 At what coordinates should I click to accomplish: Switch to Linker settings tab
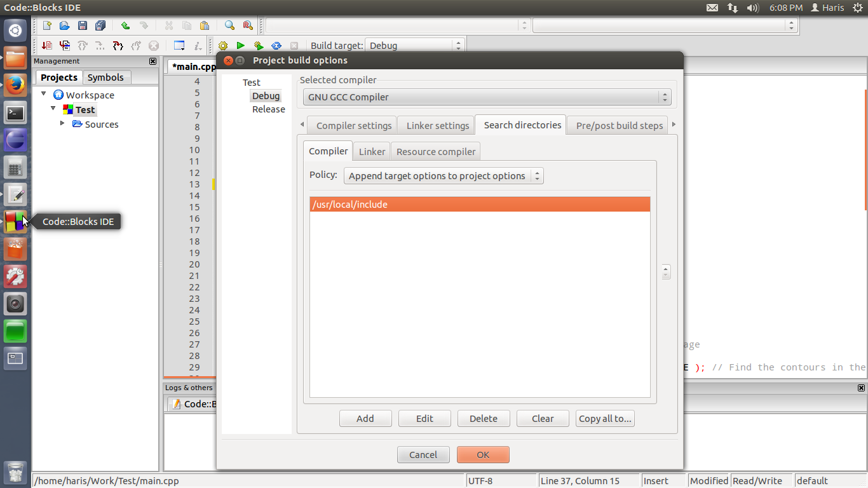pos(438,125)
